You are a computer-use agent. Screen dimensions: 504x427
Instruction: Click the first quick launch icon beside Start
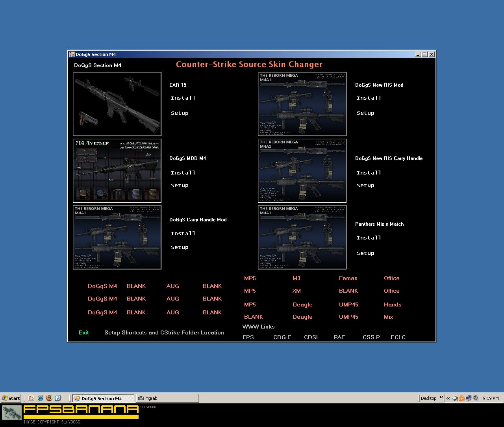31,398
